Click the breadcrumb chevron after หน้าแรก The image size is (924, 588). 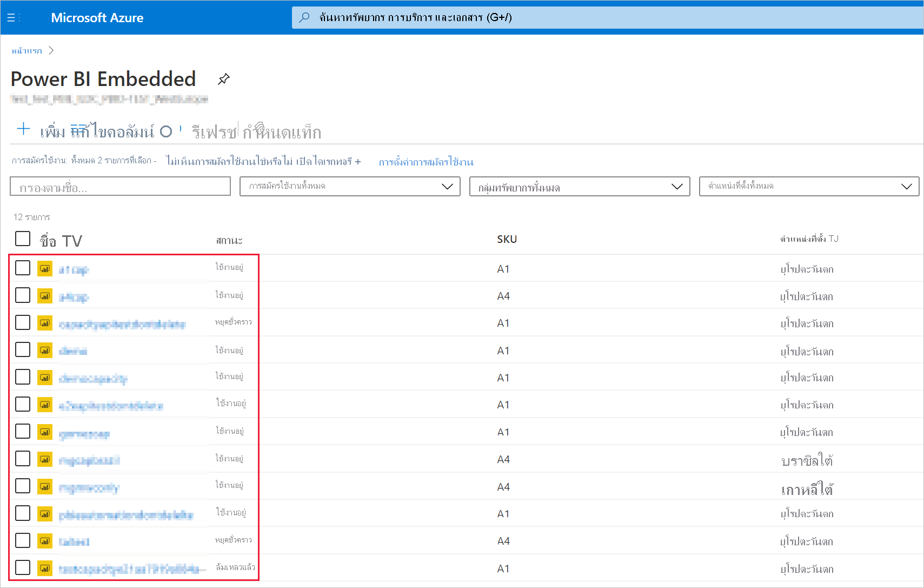[x=51, y=50]
